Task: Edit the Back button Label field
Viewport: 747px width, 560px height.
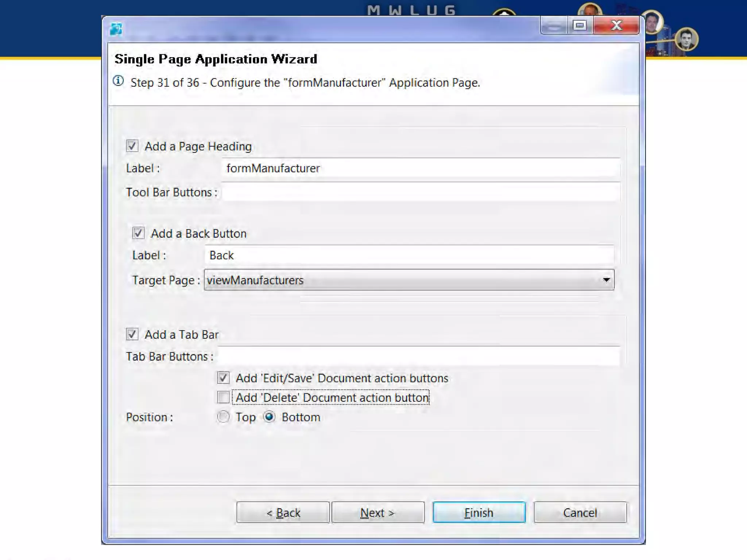Action: tap(409, 255)
